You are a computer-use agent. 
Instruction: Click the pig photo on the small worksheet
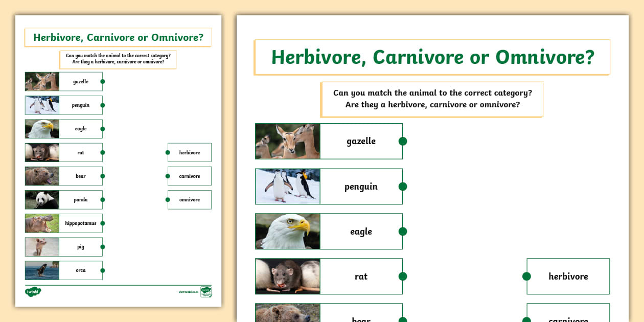pyautogui.click(x=42, y=247)
